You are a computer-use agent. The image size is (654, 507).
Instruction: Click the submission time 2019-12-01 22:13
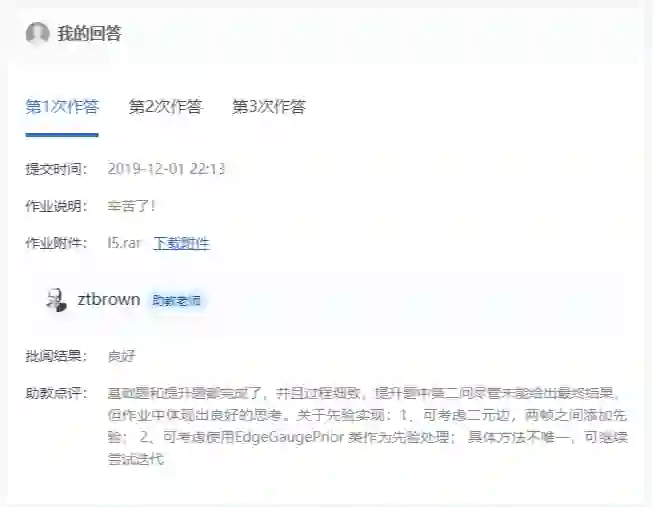point(166,169)
